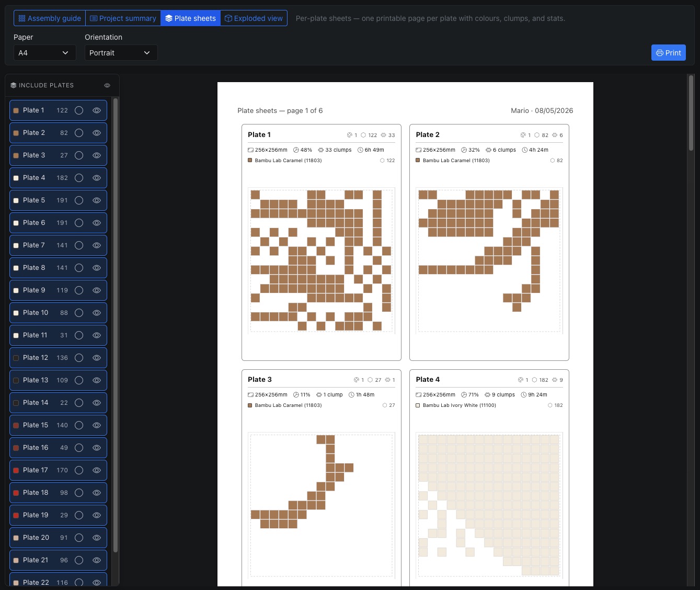Click the white color swatch for Plate 4
The image size is (700, 590).
16,178
